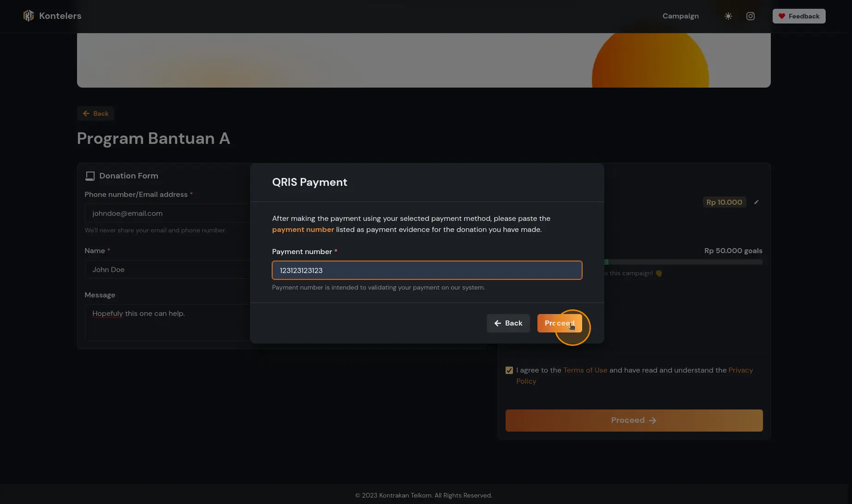Focus the Payment number input field
Screen dimensions: 852x504
[427, 270]
